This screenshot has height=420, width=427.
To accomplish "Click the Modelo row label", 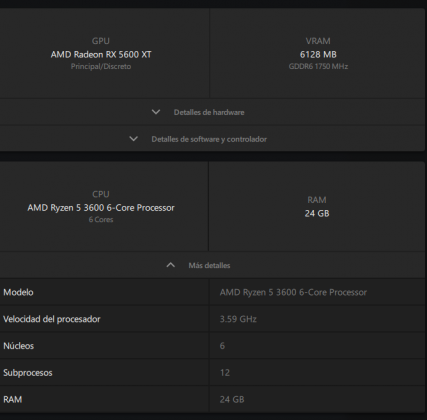I will coord(18,292).
